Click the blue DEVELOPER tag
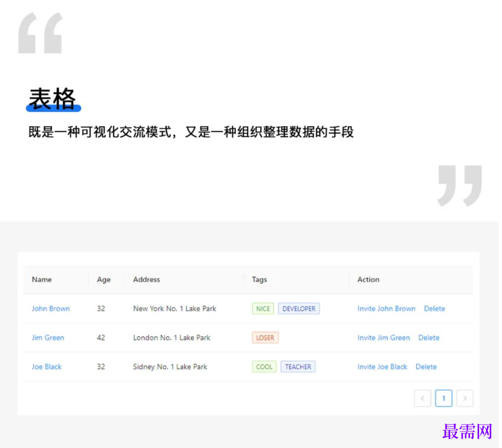The image size is (502, 448). tap(299, 309)
